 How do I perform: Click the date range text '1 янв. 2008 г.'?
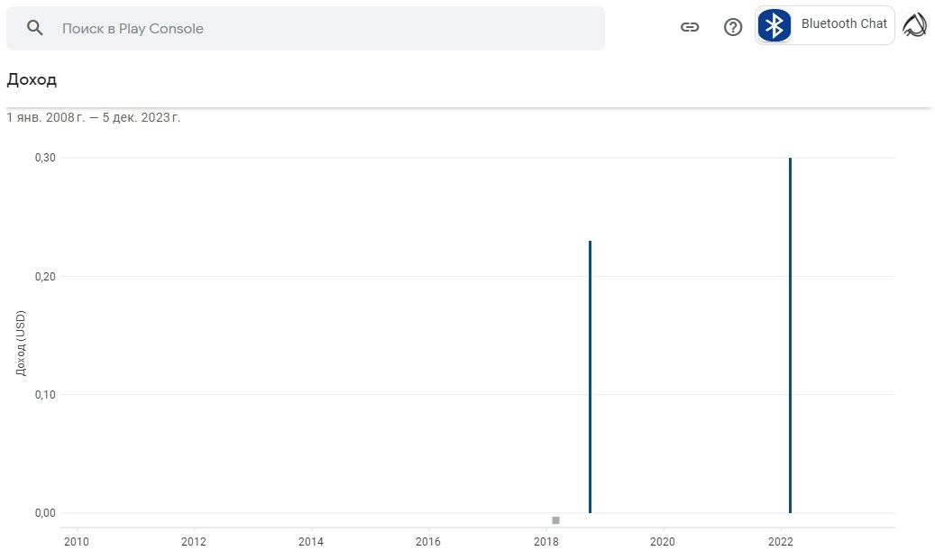click(x=46, y=117)
